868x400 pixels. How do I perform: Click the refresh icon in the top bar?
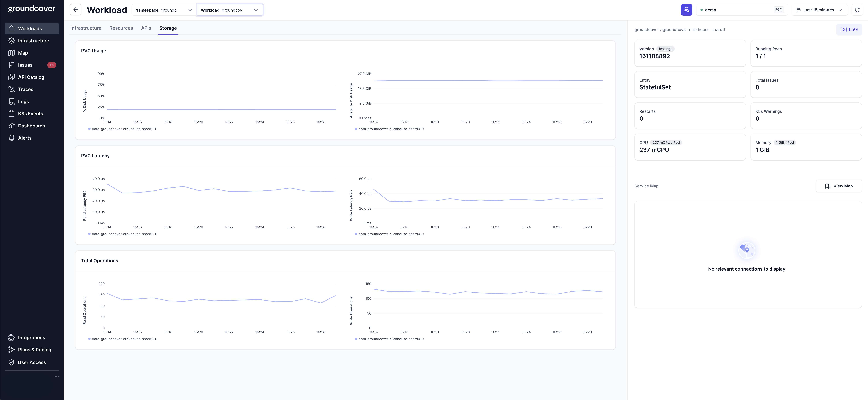coord(857,10)
